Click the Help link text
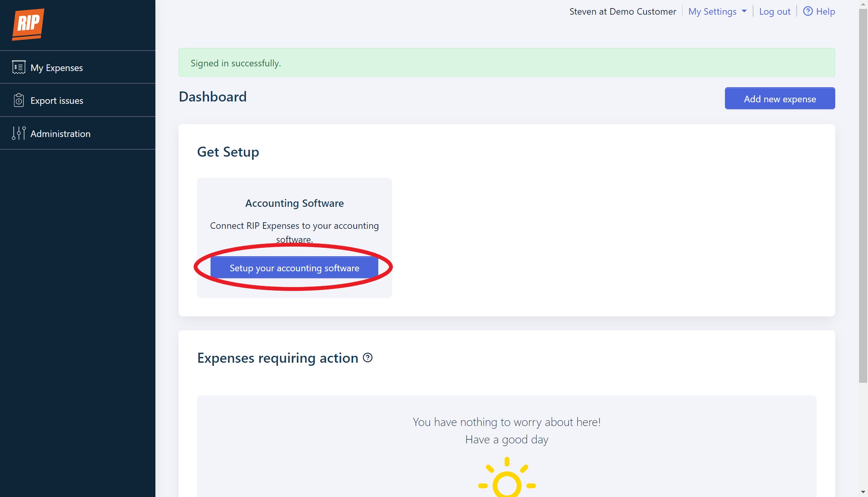 (x=825, y=12)
